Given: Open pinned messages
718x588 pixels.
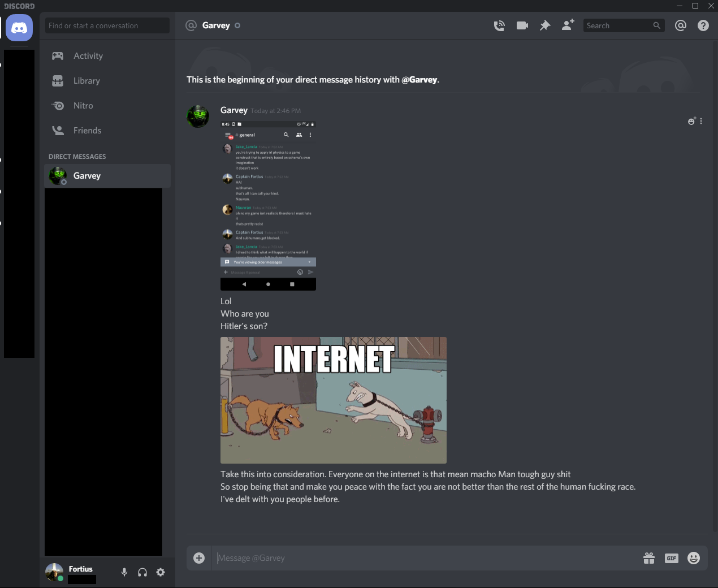Looking at the screenshot, I should pos(545,25).
